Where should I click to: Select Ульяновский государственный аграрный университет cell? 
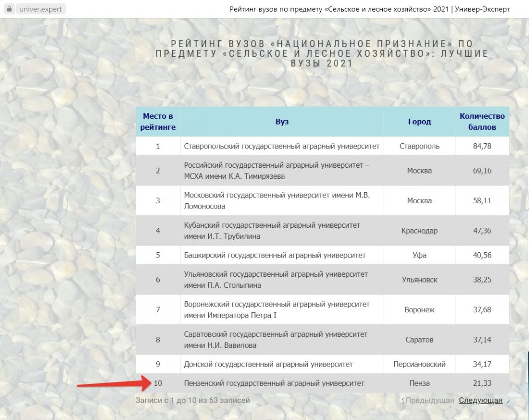pos(282,280)
